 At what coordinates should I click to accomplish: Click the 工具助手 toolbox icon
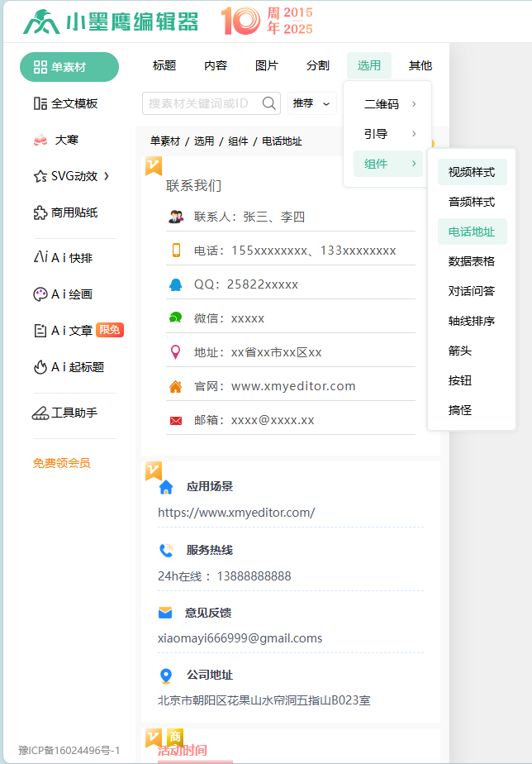pyautogui.click(x=40, y=413)
